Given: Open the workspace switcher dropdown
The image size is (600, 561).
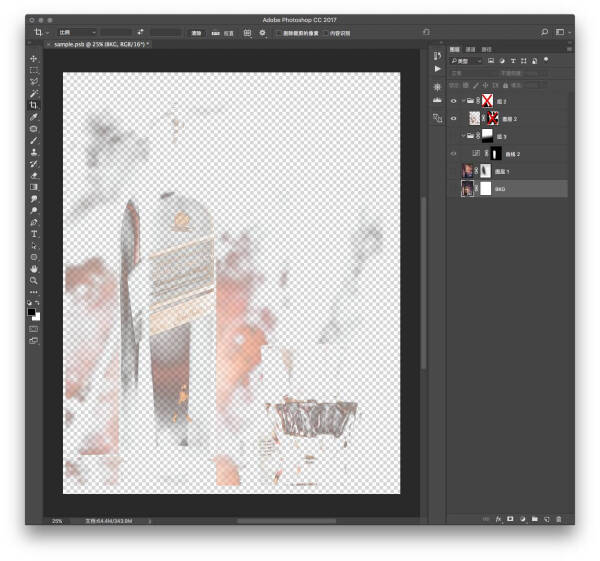Looking at the screenshot, I should 561,33.
